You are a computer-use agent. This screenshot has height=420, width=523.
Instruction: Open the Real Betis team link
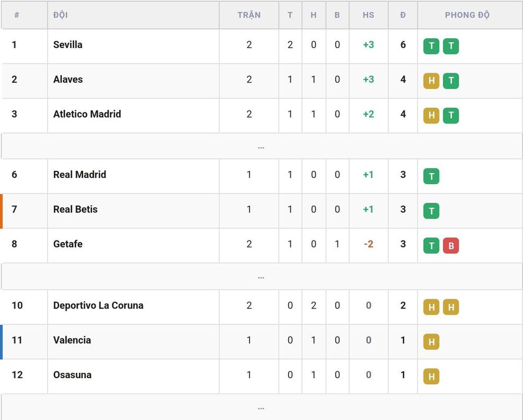(75, 209)
